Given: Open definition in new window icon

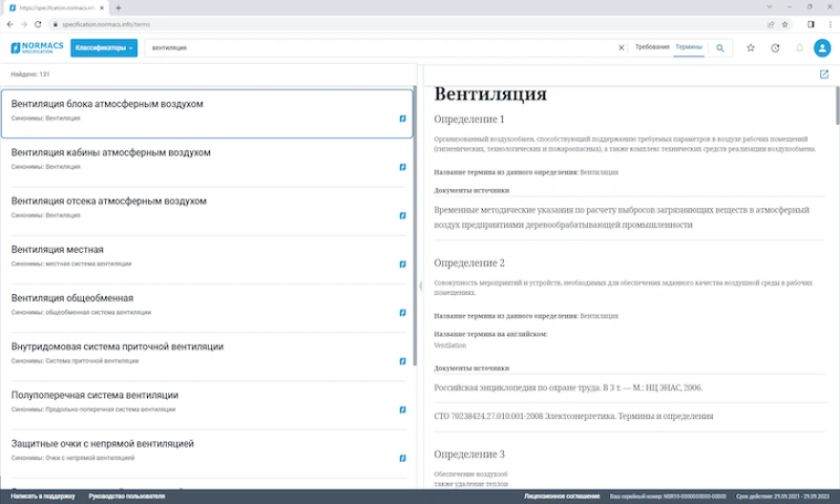Looking at the screenshot, I should tap(823, 74).
